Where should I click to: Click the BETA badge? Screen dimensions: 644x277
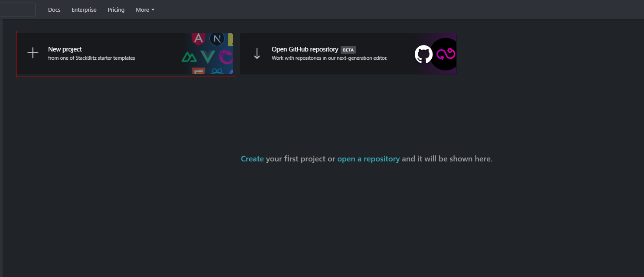348,50
